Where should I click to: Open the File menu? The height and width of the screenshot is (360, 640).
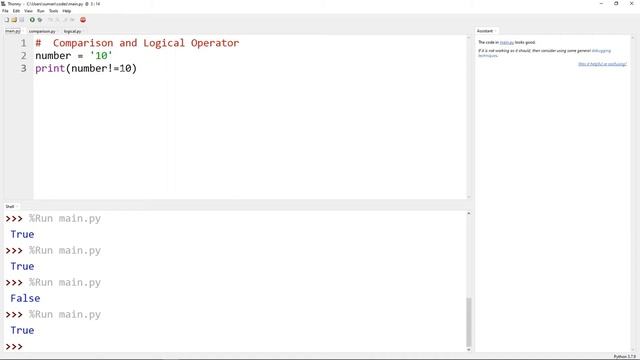pos(5,11)
